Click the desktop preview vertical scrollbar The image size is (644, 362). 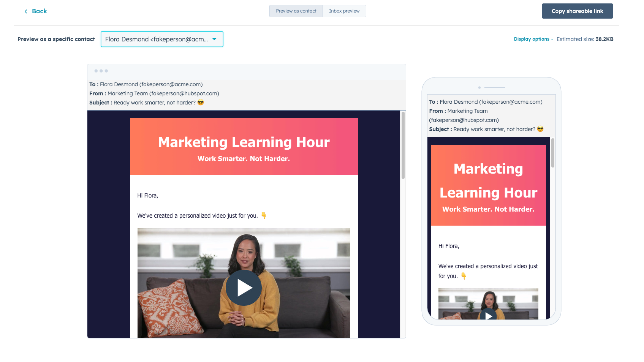click(403, 145)
